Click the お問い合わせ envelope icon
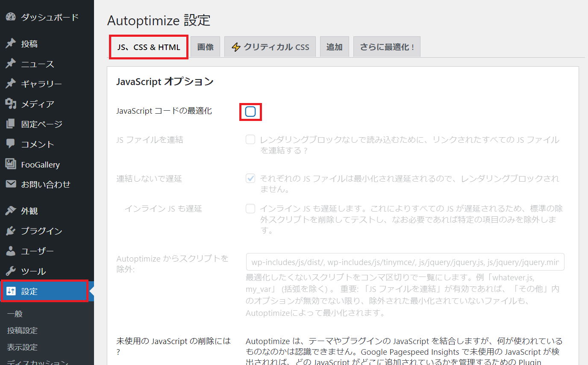This screenshot has width=588, height=365. (x=11, y=184)
